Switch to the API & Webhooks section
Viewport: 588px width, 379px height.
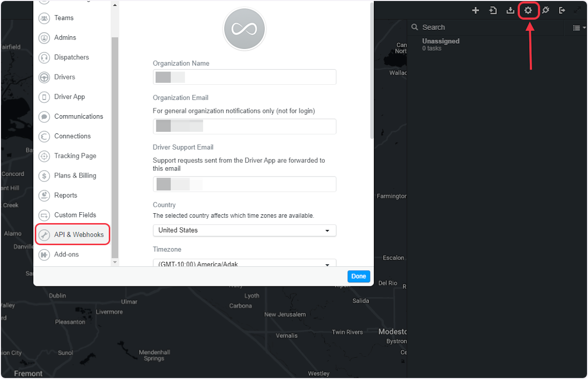(72, 234)
